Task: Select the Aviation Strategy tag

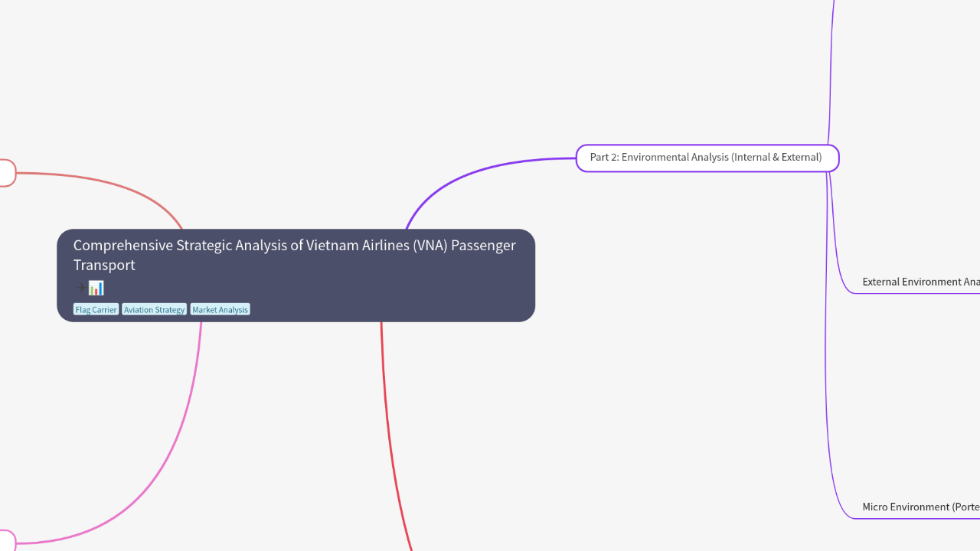Action: point(154,310)
